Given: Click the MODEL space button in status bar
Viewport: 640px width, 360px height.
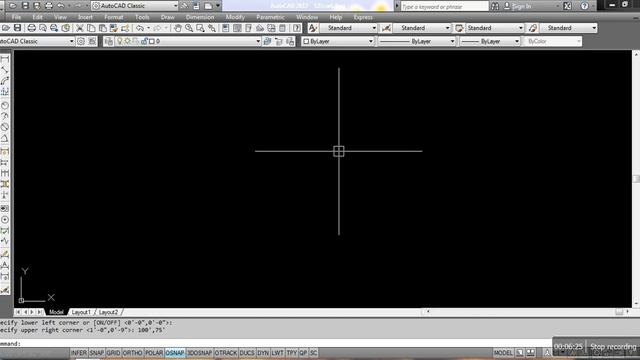Looking at the screenshot, I should [503, 353].
